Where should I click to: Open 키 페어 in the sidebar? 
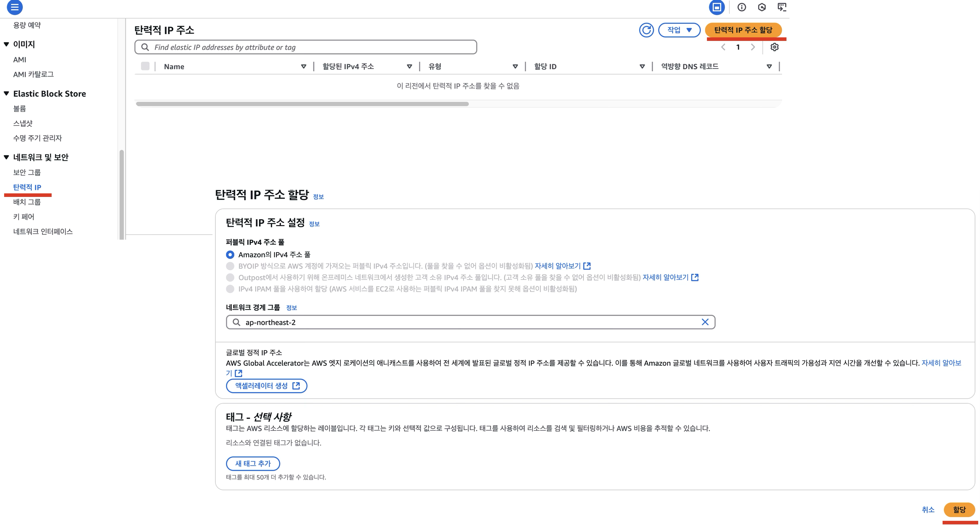[x=23, y=217]
